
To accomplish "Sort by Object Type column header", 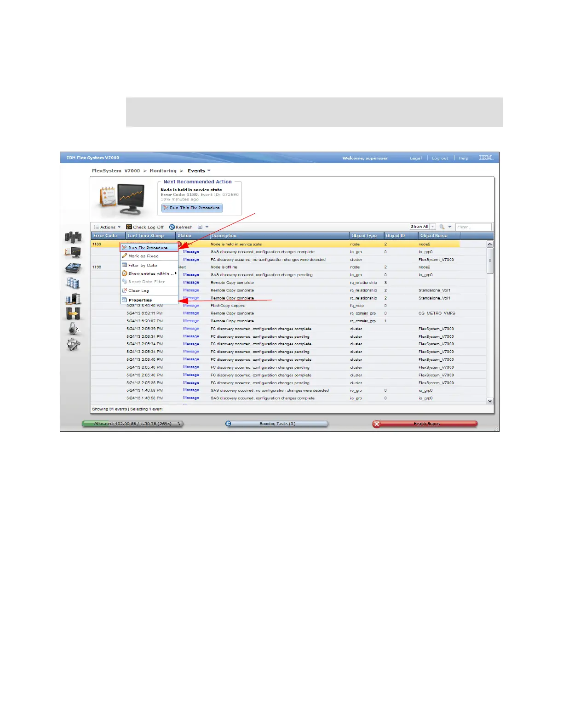I will pyautogui.click(x=367, y=236).
